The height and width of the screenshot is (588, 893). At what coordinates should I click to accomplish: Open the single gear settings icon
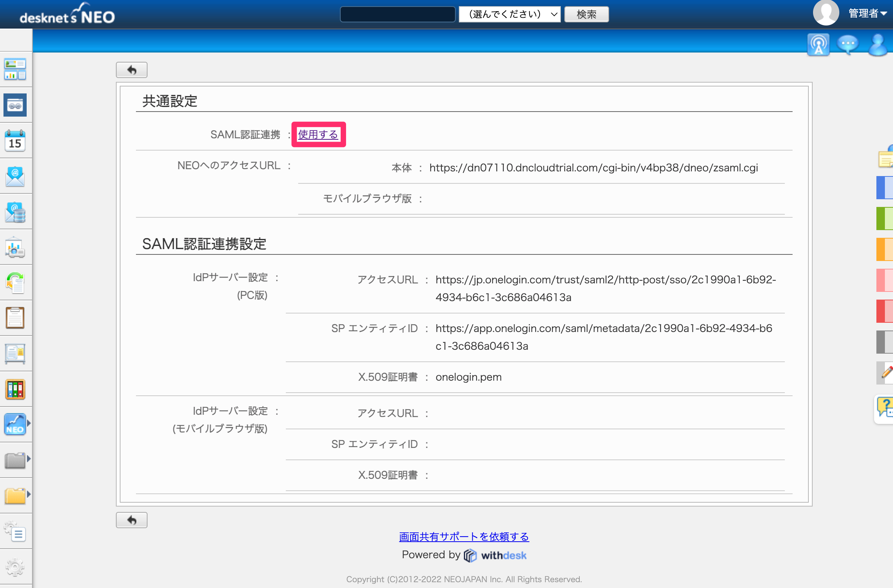[15, 567]
